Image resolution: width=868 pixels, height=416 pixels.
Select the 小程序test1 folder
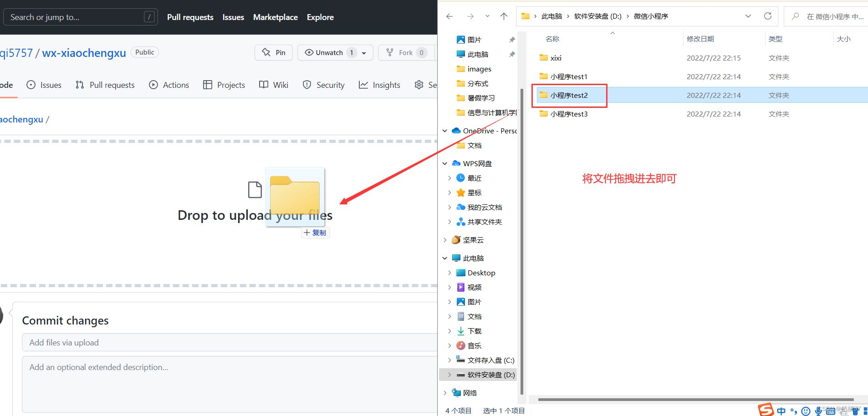coord(563,76)
